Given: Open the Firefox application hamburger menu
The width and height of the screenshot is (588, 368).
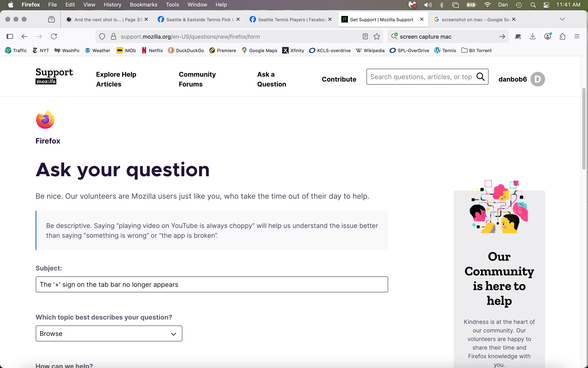Looking at the screenshot, I should pos(577,37).
